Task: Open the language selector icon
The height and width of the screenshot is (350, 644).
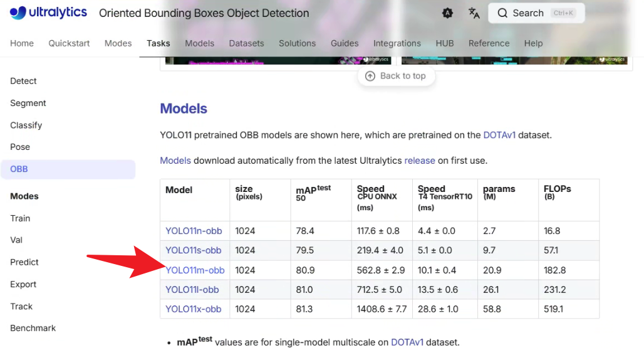Action: (474, 13)
